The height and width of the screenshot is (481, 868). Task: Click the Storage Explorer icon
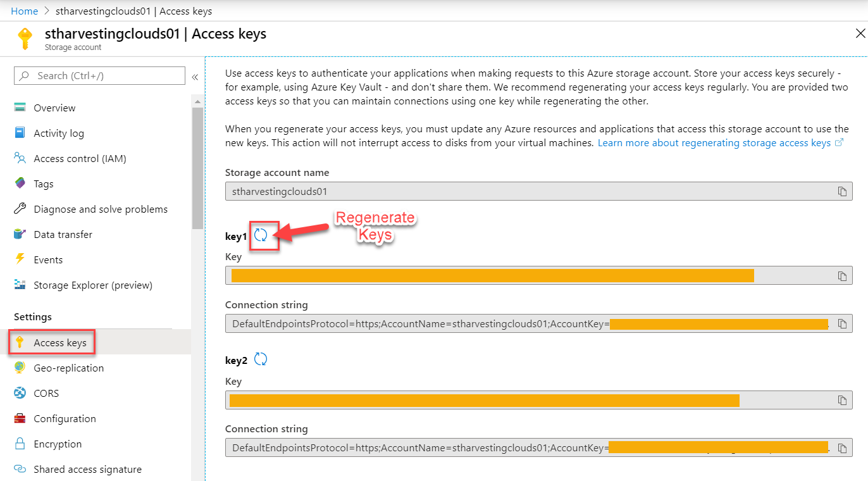click(20, 285)
